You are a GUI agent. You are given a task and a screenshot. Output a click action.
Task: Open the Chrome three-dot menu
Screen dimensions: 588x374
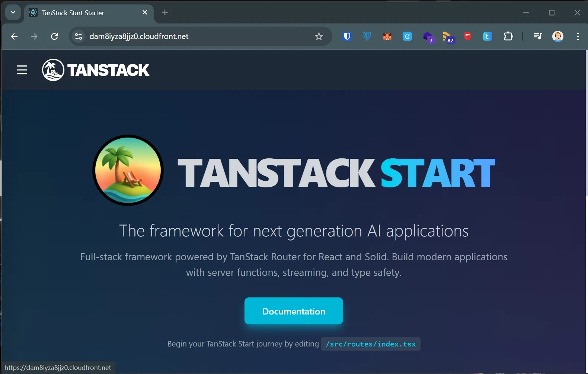point(578,36)
